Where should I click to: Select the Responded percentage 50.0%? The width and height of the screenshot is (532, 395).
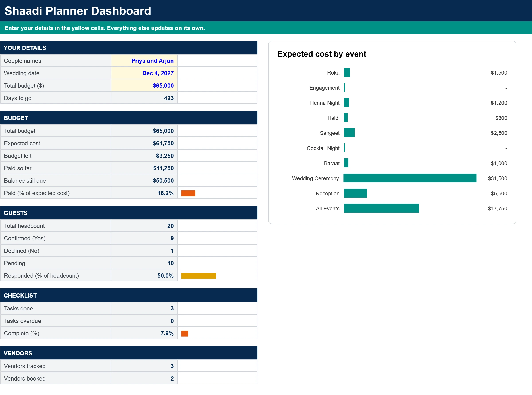144,275
